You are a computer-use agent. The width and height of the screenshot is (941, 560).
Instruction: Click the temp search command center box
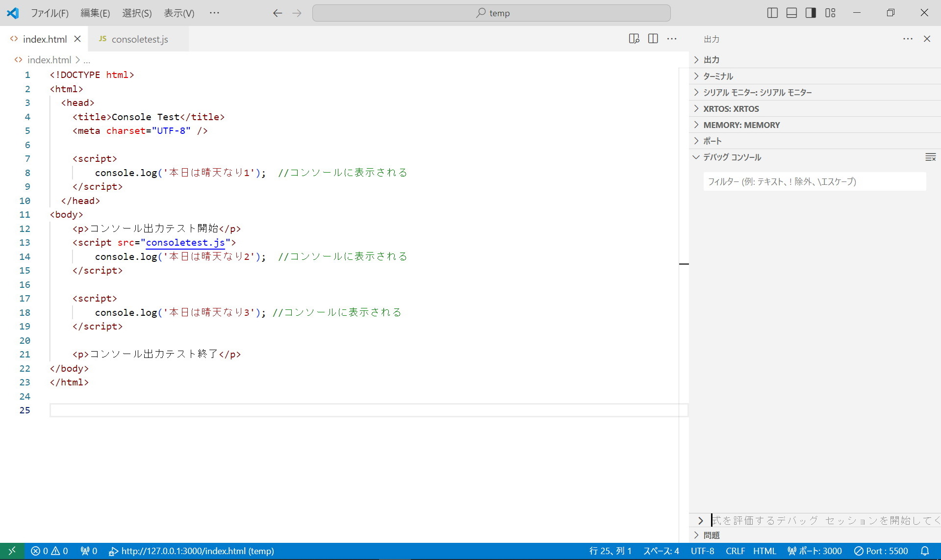coord(491,13)
